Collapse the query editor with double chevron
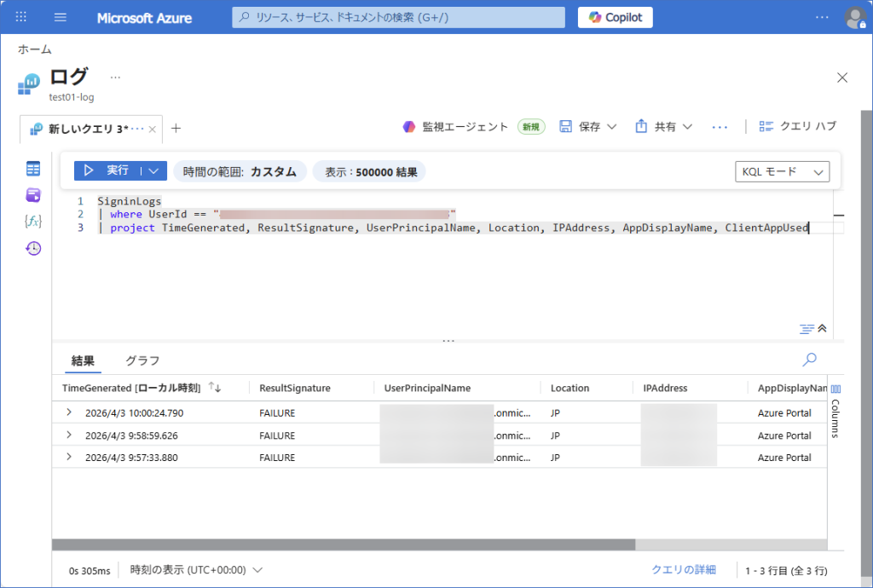Viewport: 873px width, 588px height. pyautogui.click(x=822, y=328)
